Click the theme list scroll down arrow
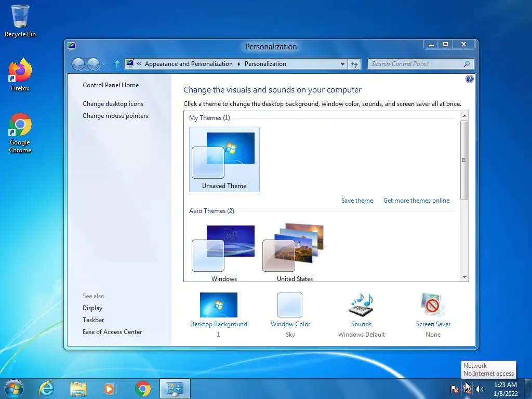This screenshot has width=532, height=399. pos(464,277)
